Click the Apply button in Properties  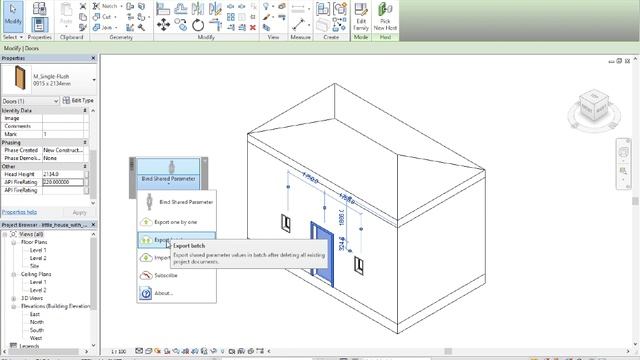[80, 212]
